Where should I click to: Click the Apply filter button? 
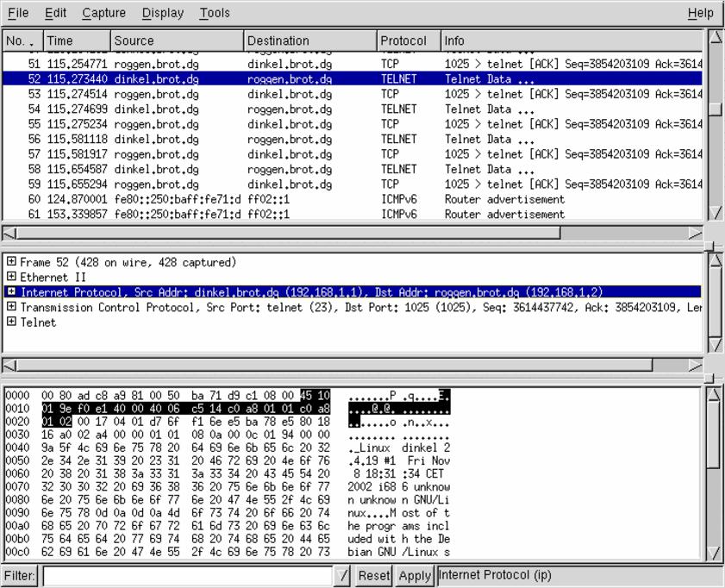pyautogui.click(x=415, y=576)
